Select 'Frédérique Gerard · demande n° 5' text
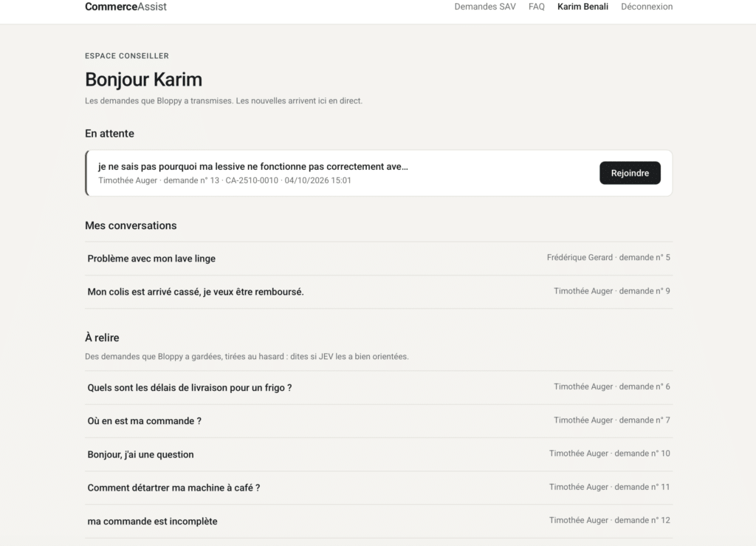This screenshot has height=546, width=756. pyautogui.click(x=608, y=258)
